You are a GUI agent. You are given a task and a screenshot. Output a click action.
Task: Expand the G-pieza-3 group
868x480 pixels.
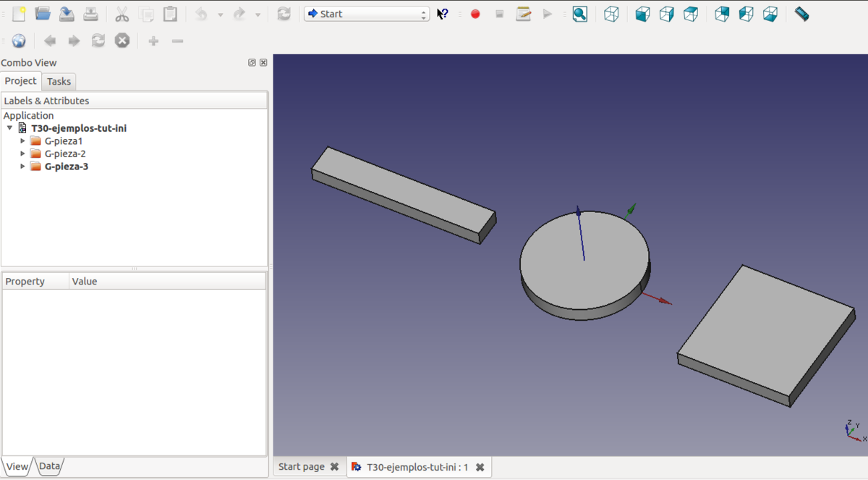tap(22, 167)
